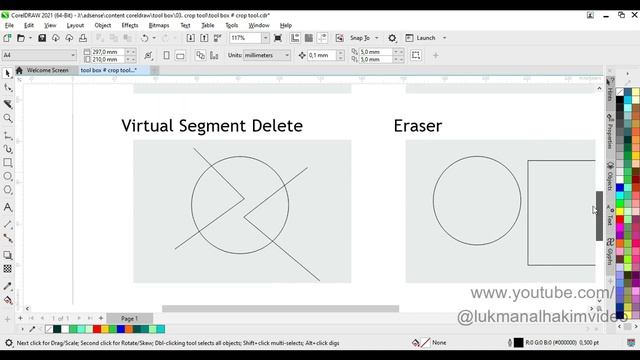The image size is (640, 360).
Task: Click the Publish to PDF icon
Action: [218, 38]
